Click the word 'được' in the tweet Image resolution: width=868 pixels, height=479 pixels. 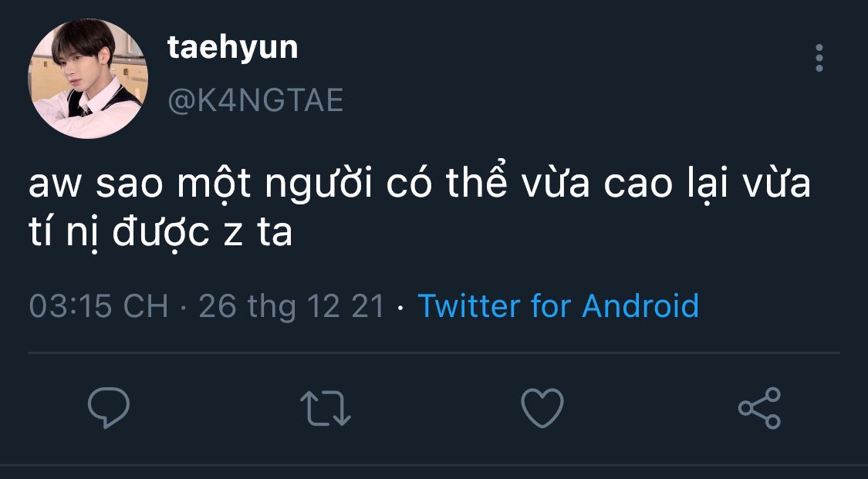pos(160,234)
